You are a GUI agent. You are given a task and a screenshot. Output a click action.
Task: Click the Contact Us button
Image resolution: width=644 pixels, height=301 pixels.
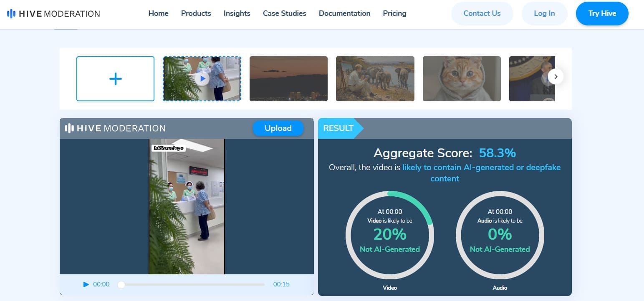coord(482,13)
